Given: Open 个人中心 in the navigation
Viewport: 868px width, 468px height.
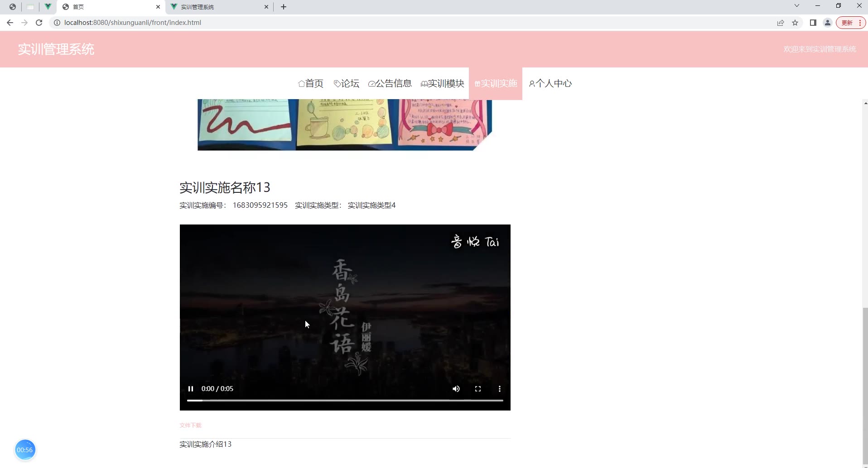Looking at the screenshot, I should tap(550, 83).
